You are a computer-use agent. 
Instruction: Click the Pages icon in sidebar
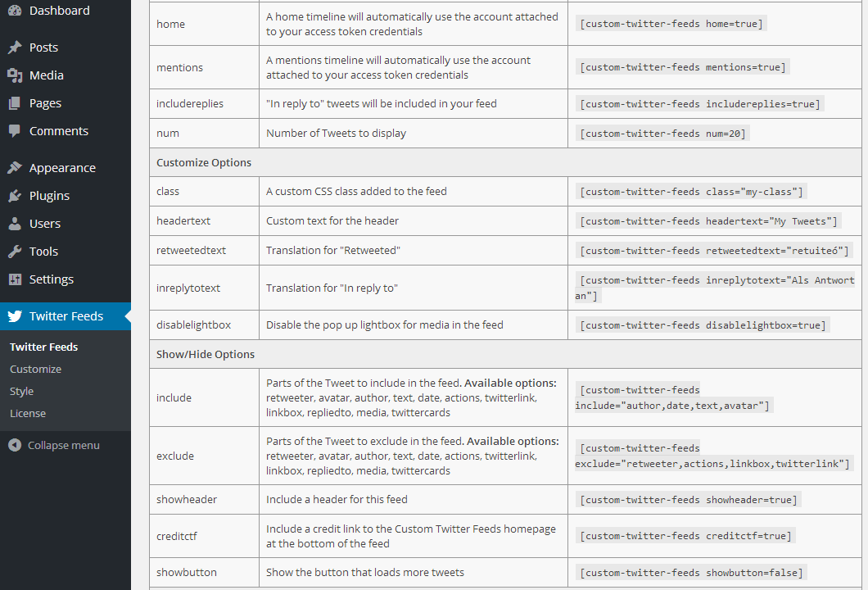pyautogui.click(x=15, y=103)
